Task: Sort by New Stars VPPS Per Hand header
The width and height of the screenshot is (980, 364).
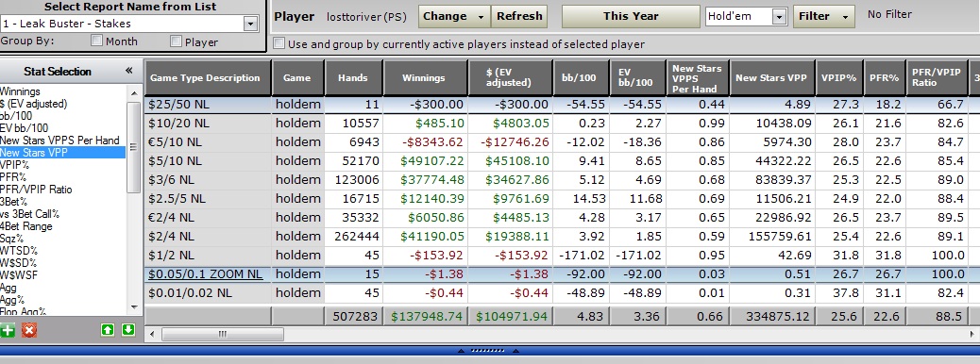Action: [x=697, y=78]
